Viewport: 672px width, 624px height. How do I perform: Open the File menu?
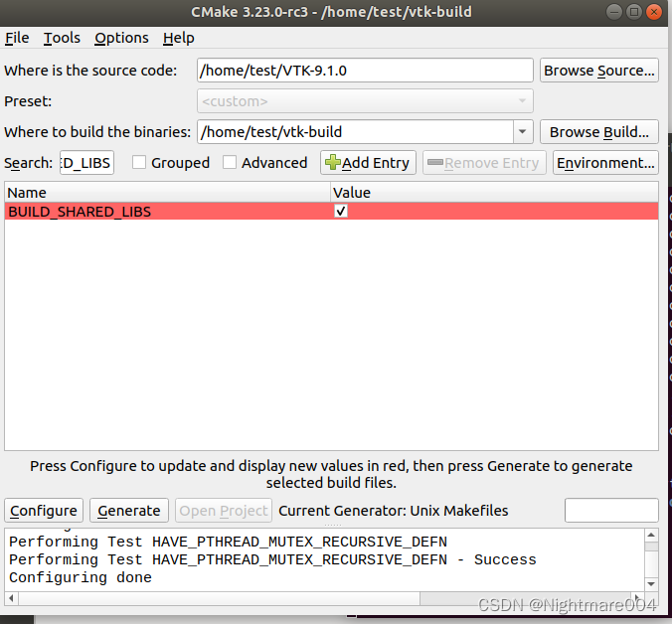pos(17,38)
